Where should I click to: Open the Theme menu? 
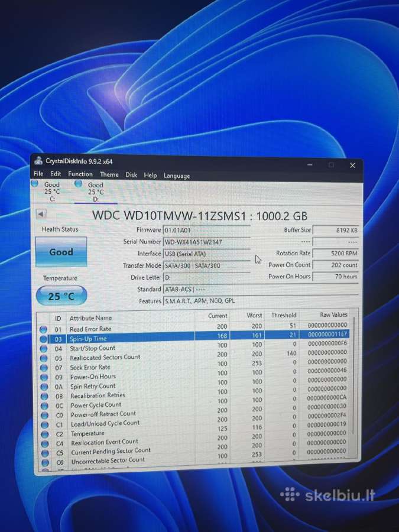109,174
